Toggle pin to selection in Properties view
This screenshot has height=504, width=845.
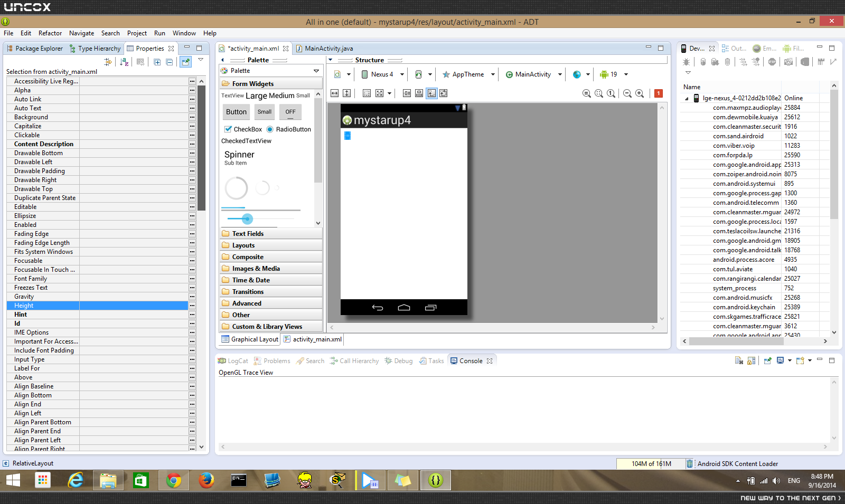point(185,62)
